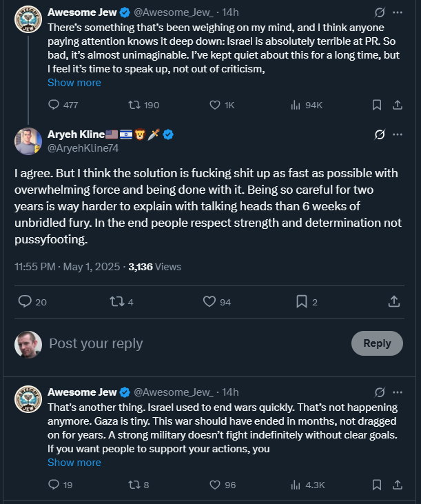This screenshot has height=504, width=421.
Task: Open Aryeh Kline's profile picture
Action: [28, 141]
